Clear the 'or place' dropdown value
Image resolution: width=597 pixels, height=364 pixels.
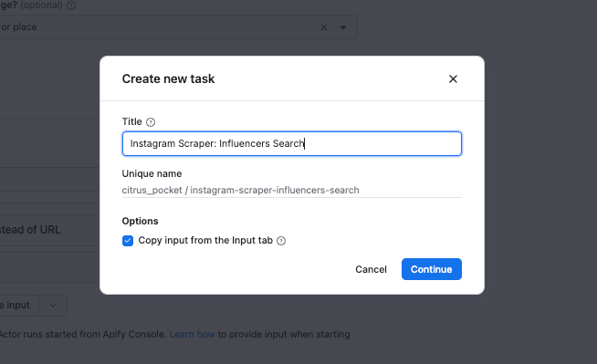(x=324, y=27)
